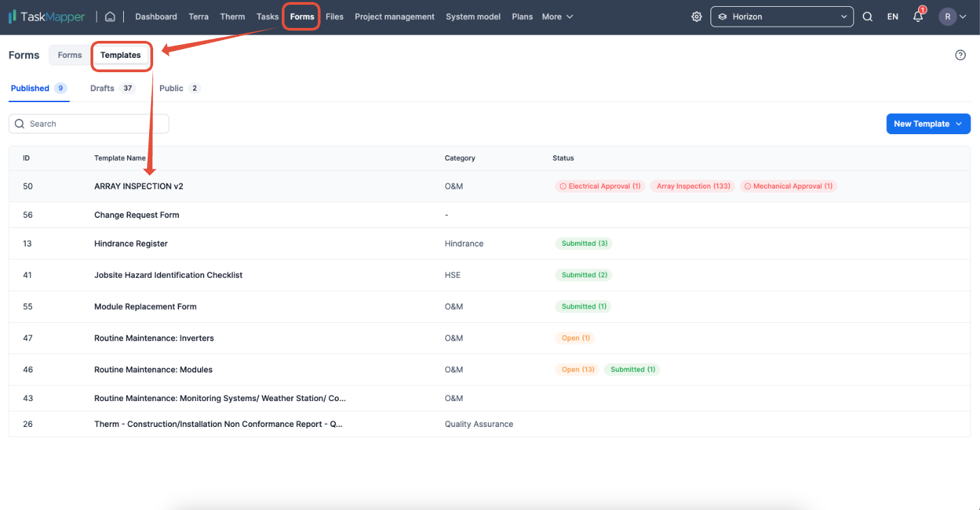Open New Template dropdown button
The image size is (980, 510).
click(x=928, y=124)
